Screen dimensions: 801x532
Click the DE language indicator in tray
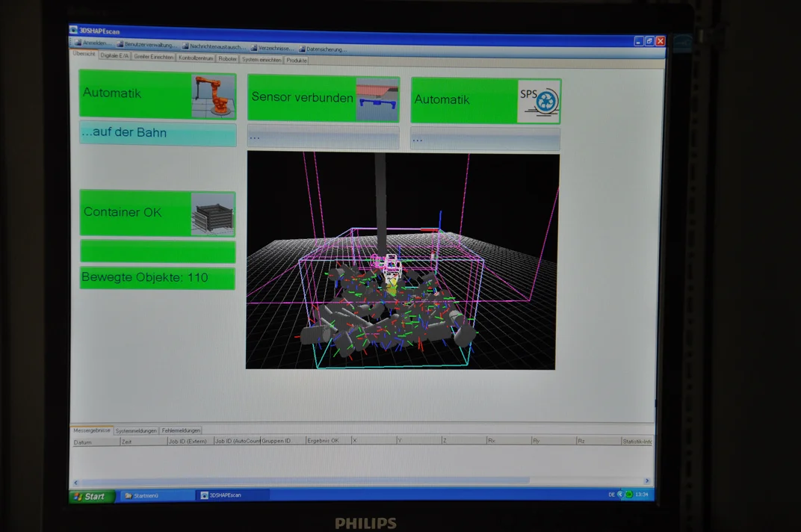pyautogui.click(x=611, y=495)
